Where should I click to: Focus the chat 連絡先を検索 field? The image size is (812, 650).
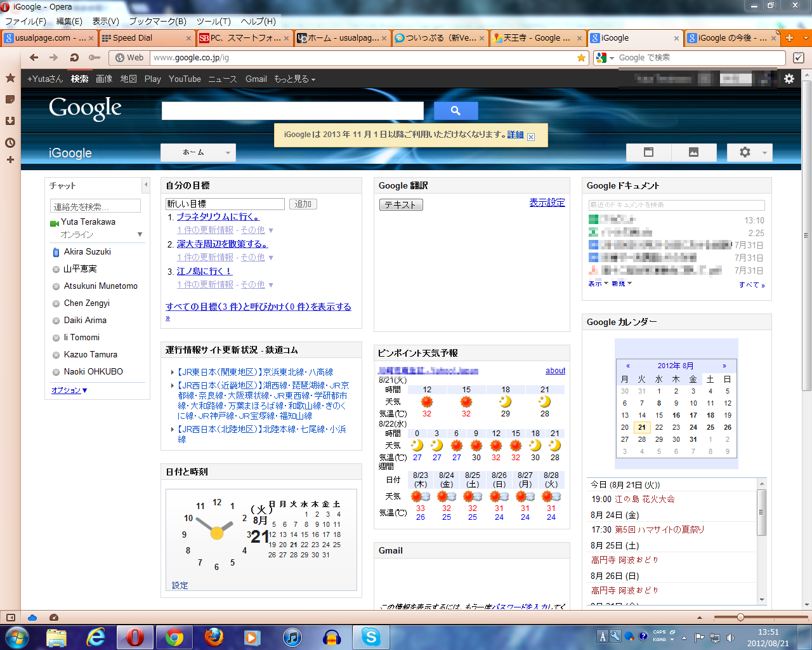click(95, 206)
